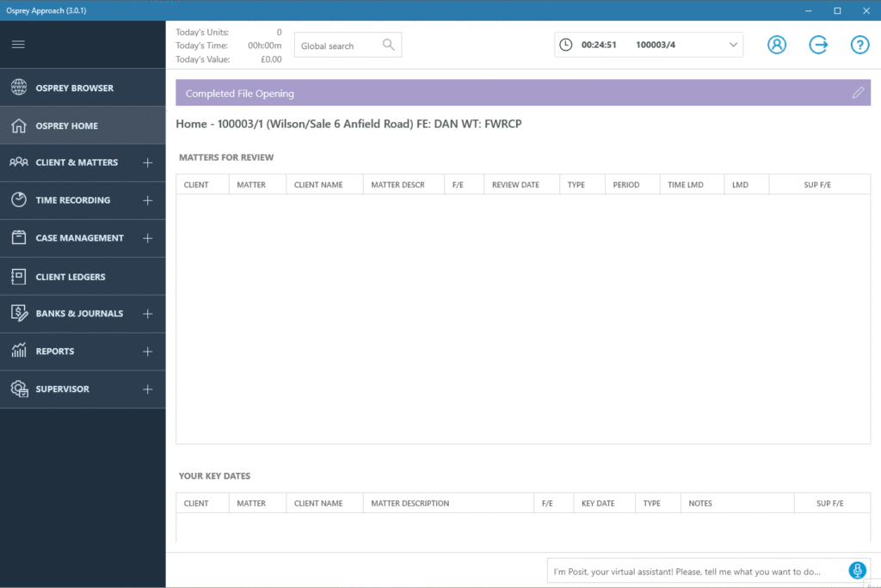The height and width of the screenshot is (588, 881).
Task: Select Supervisor menu label
Action: [x=62, y=389]
